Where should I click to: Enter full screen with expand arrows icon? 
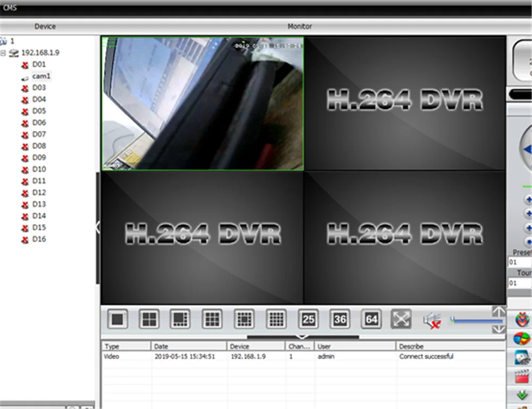[x=401, y=319]
